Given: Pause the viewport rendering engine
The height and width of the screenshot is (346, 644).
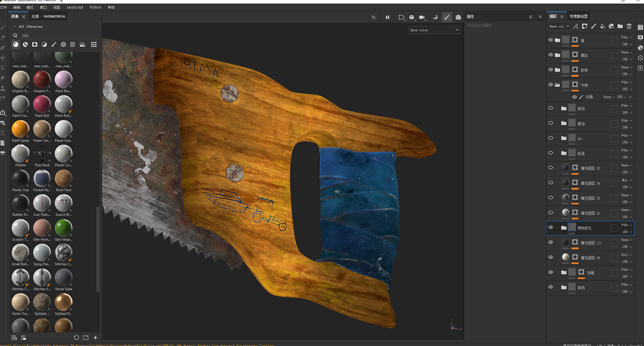Looking at the screenshot, I should [387, 17].
